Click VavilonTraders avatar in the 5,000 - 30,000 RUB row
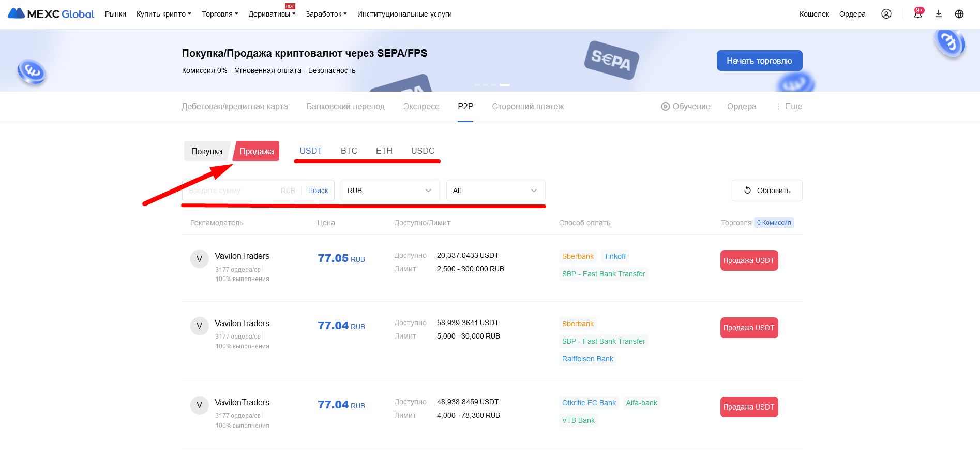The image size is (980, 453). coord(199,326)
